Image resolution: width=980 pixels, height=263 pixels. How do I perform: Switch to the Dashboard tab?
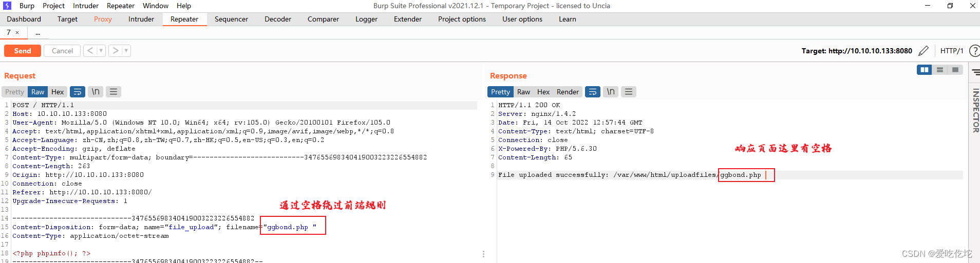coord(24,19)
